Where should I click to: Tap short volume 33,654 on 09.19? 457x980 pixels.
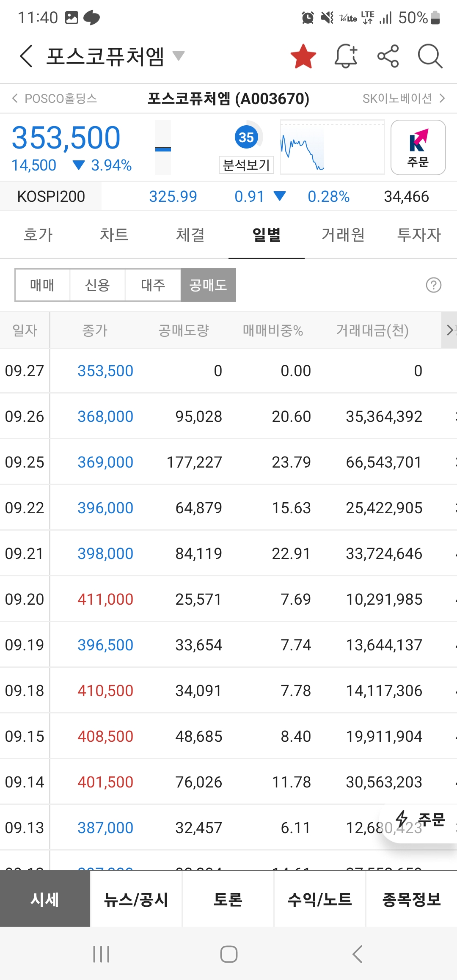[199, 645]
